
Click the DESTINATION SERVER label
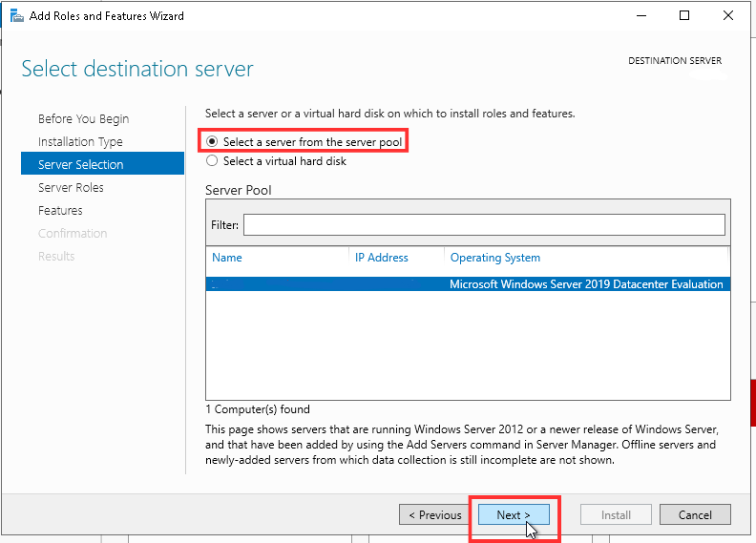(675, 61)
